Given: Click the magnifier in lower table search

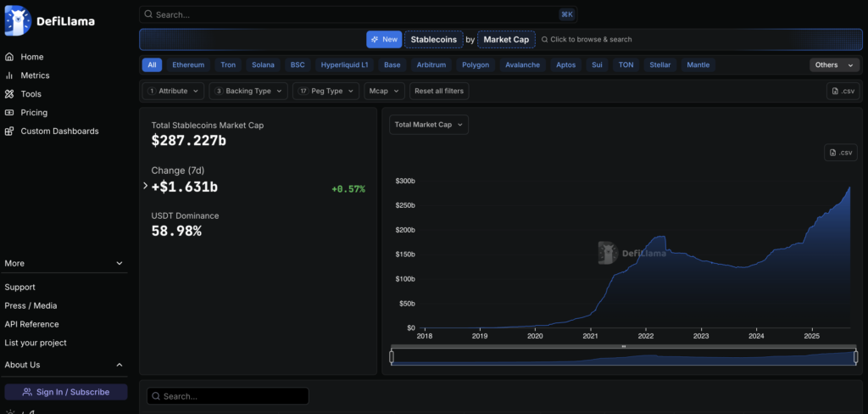Looking at the screenshot, I should [156, 396].
